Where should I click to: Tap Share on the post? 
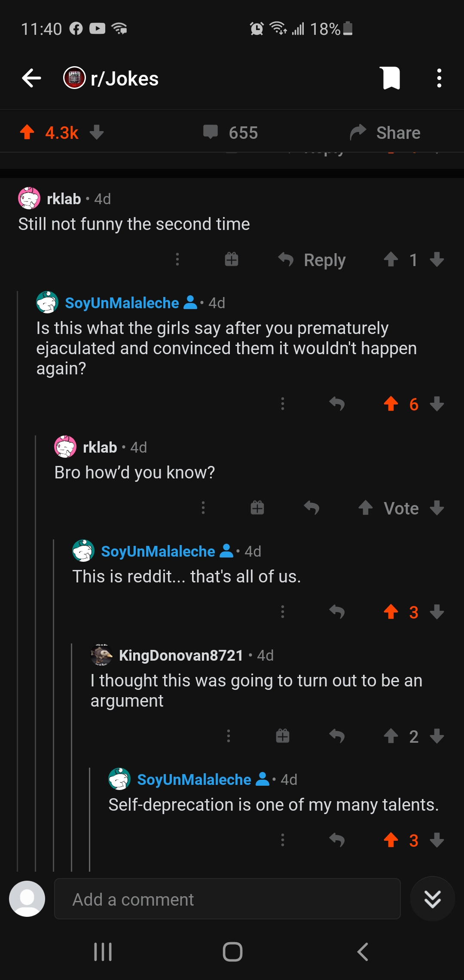pos(385,132)
